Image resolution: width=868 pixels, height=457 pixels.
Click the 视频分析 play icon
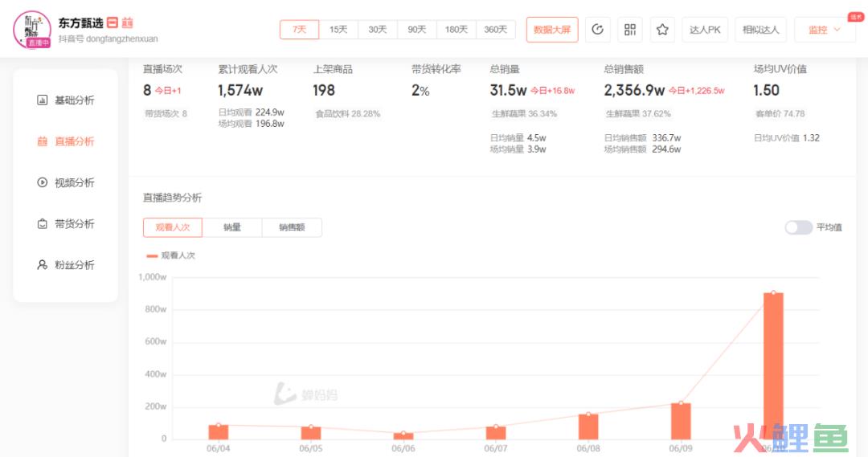(x=42, y=182)
